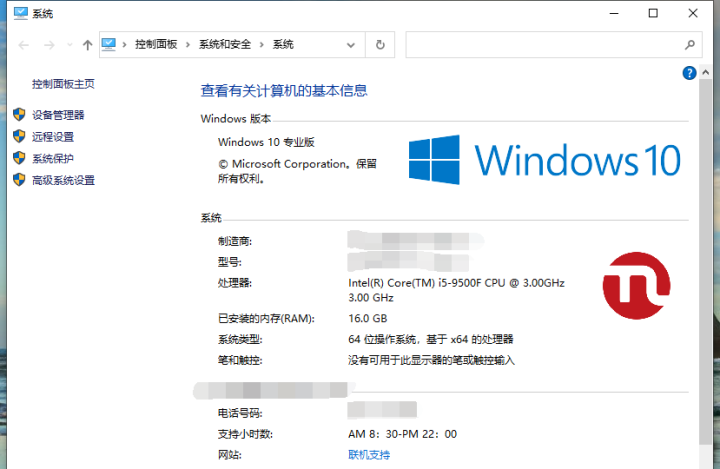This screenshot has width=720, height=469.
Task: Select 控制面板 in the address breadcrumb
Action: click(x=156, y=45)
